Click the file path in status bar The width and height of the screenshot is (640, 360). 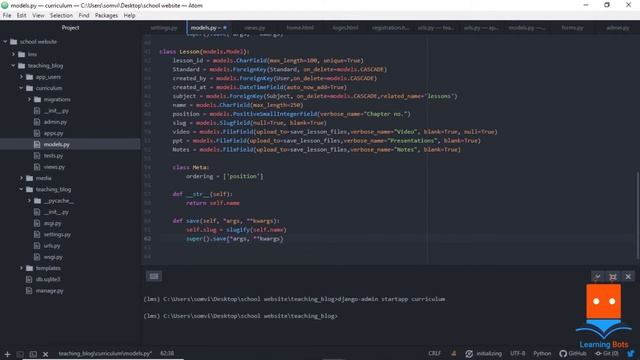pyautogui.click(x=105, y=353)
